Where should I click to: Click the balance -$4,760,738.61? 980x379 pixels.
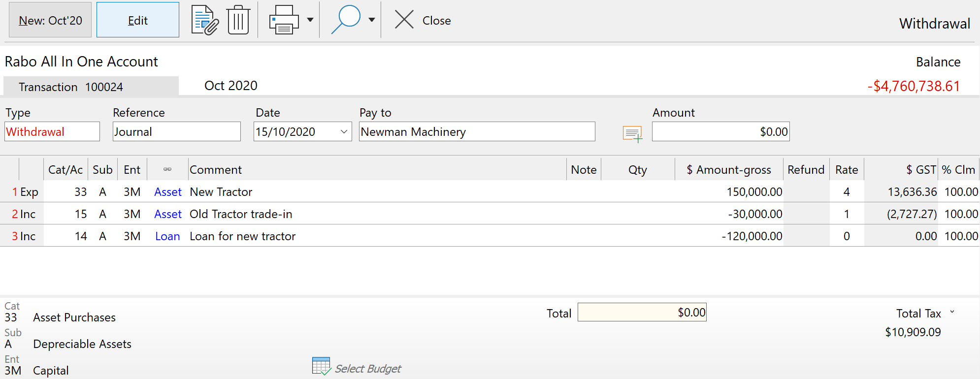(x=914, y=86)
